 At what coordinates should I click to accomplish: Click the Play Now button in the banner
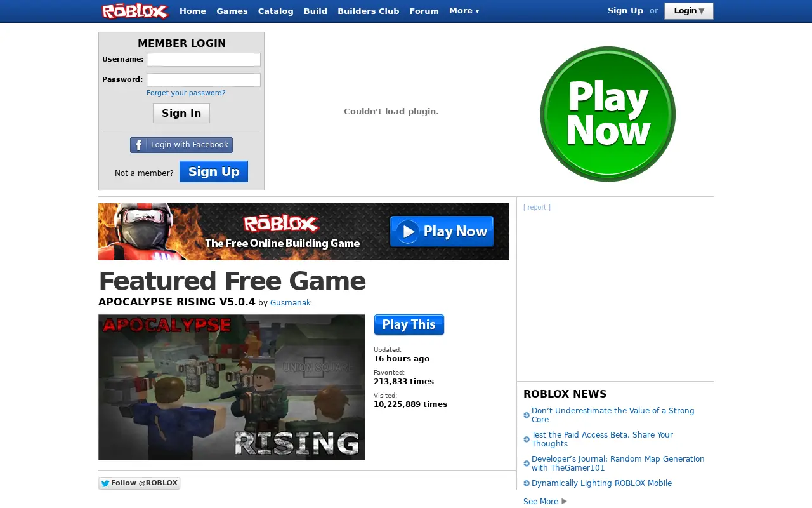click(x=442, y=232)
